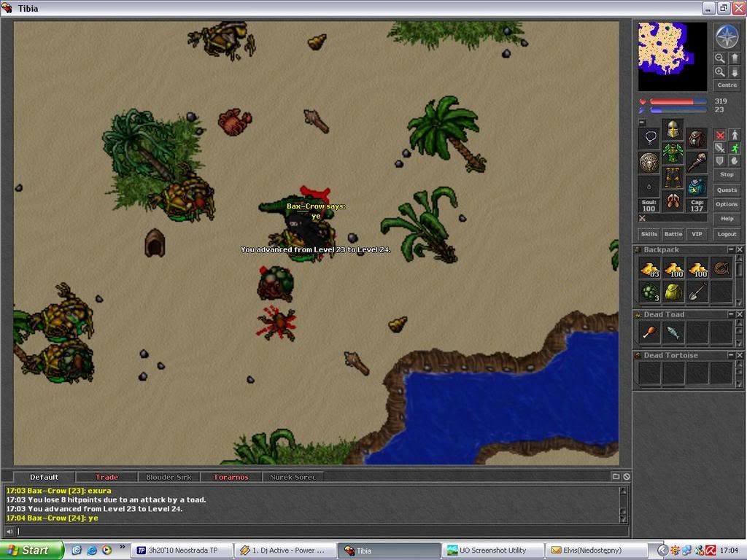Click the sandals in the feet slot
Image resolution: width=747 pixels, height=560 pixels.
(x=673, y=202)
